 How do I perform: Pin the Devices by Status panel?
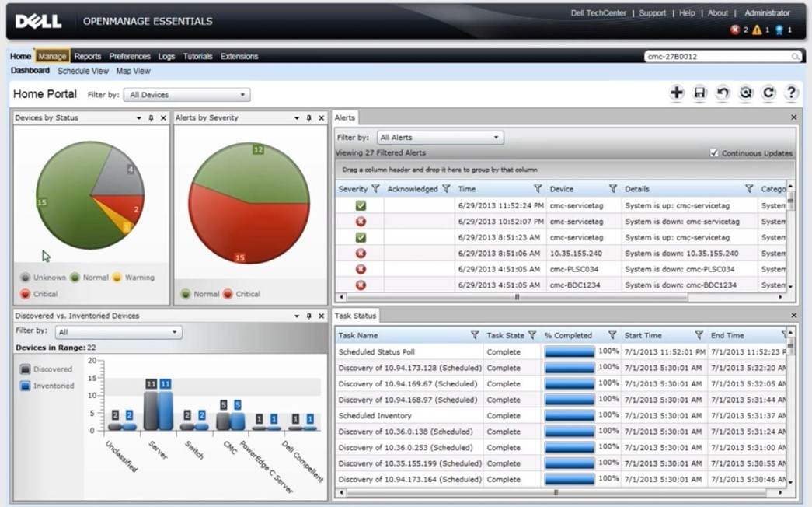pos(151,118)
